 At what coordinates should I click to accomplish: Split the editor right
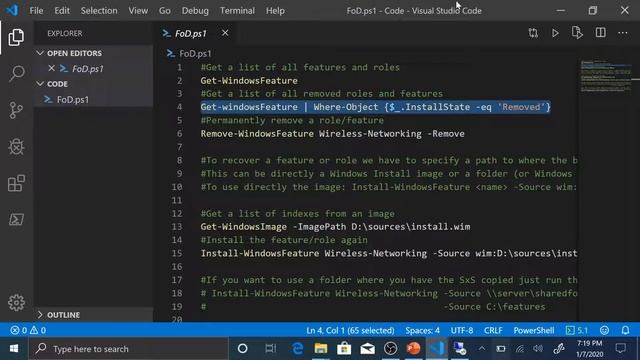click(600, 33)
